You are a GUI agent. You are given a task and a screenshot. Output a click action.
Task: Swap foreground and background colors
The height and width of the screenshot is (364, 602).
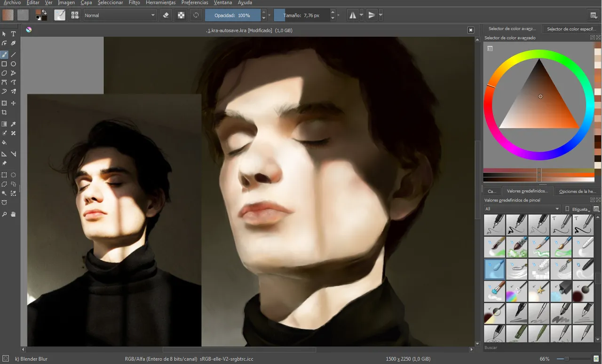[x=44, y=12]
